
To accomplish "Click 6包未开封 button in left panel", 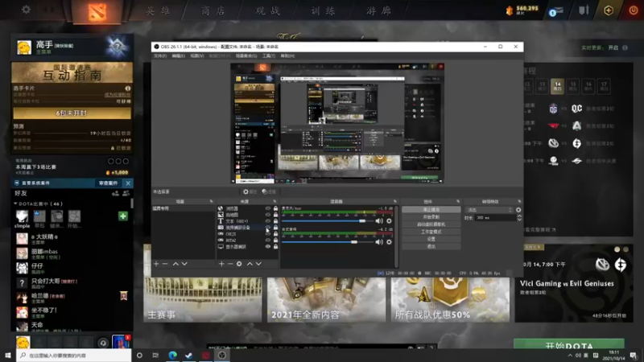I will pos(72,113).
